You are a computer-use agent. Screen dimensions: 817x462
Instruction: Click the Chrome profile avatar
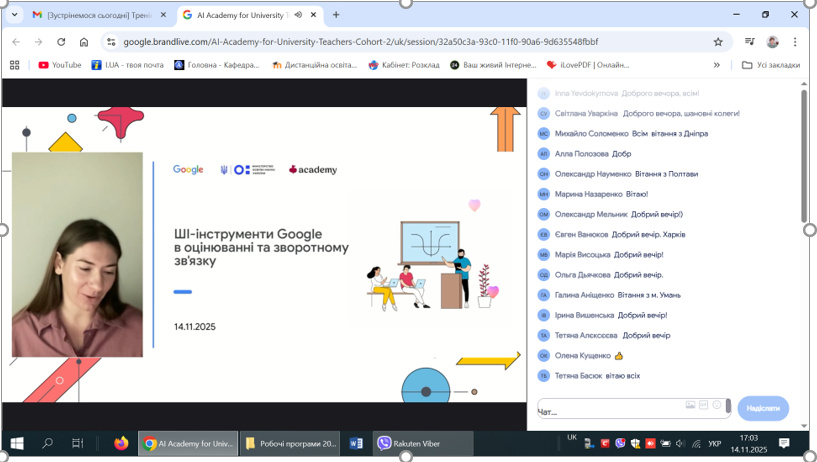pos(773,42)
